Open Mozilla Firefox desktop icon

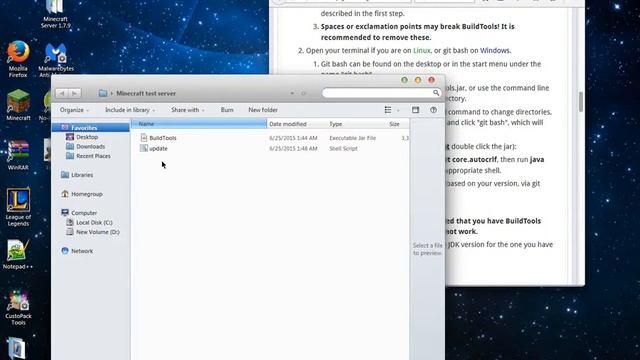[18, 58]
